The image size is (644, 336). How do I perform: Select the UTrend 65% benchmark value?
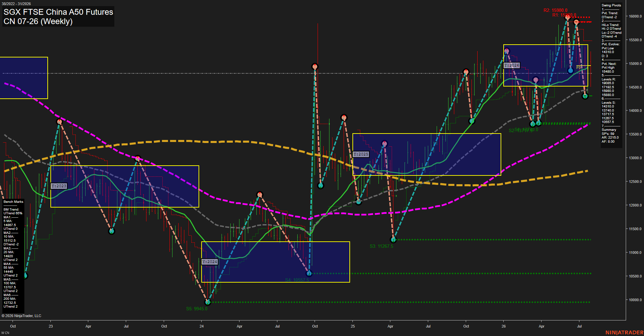(x=13, y=213)
